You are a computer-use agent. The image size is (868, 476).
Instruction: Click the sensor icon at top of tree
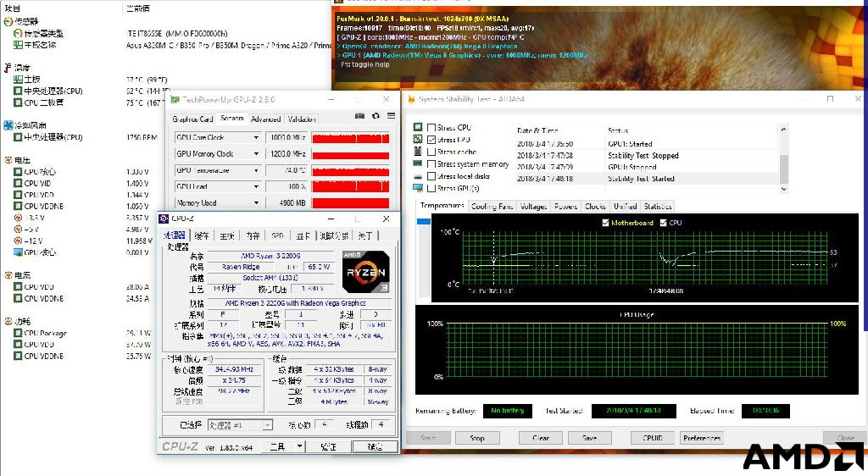(x=8, y=21)
